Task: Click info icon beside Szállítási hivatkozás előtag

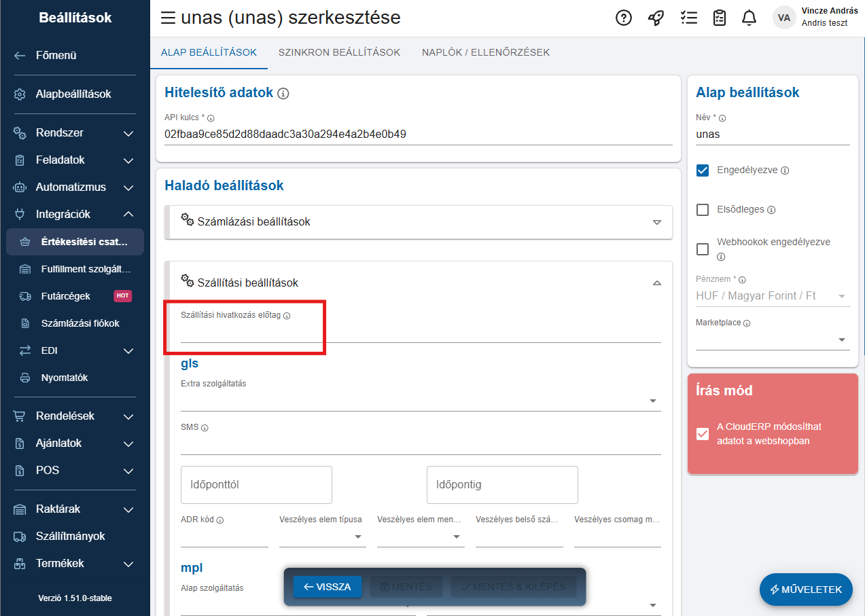Action: [x=287, y=316]
